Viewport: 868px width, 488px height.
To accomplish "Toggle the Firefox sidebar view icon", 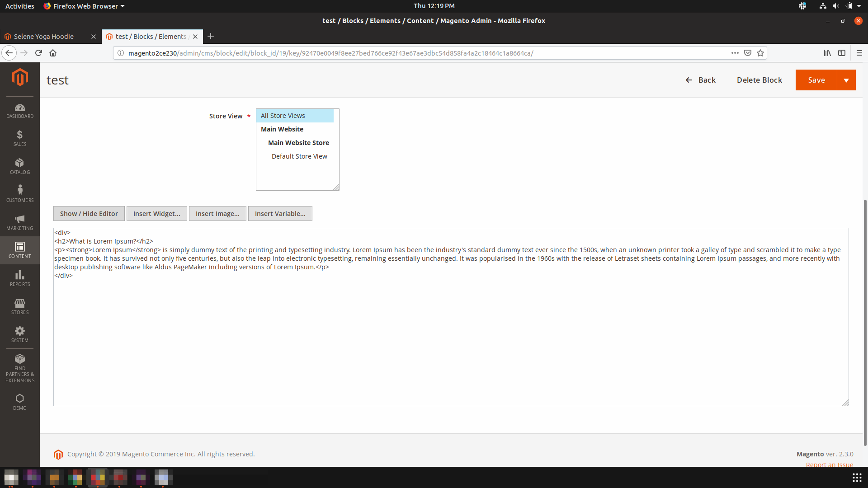I will pos(842,53).
